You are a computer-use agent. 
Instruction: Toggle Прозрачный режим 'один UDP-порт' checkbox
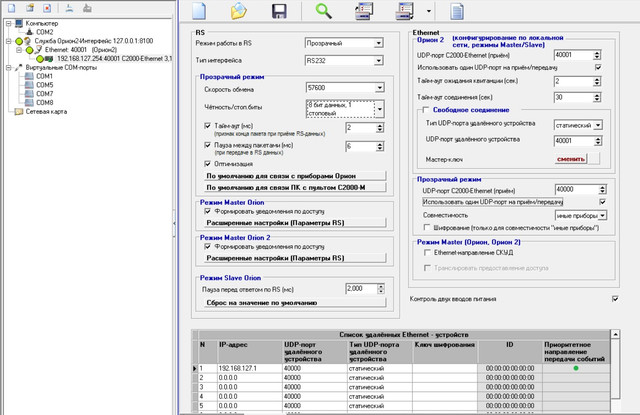[x=602, y=202]
